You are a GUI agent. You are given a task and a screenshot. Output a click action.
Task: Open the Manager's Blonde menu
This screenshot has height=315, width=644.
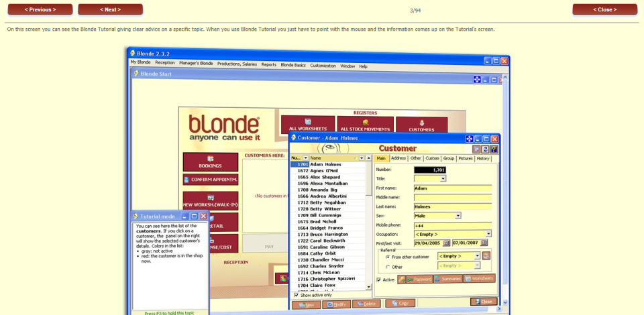click(196, 63)
